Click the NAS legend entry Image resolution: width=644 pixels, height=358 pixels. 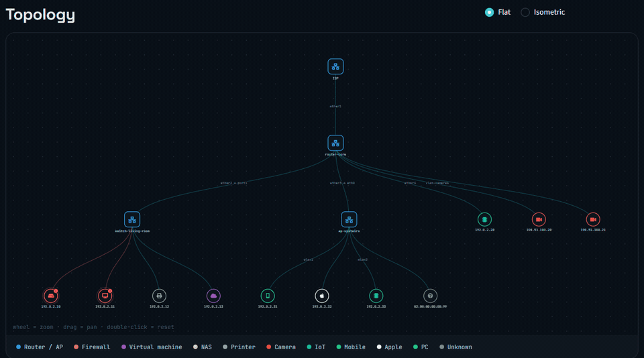tap(203, 347)
